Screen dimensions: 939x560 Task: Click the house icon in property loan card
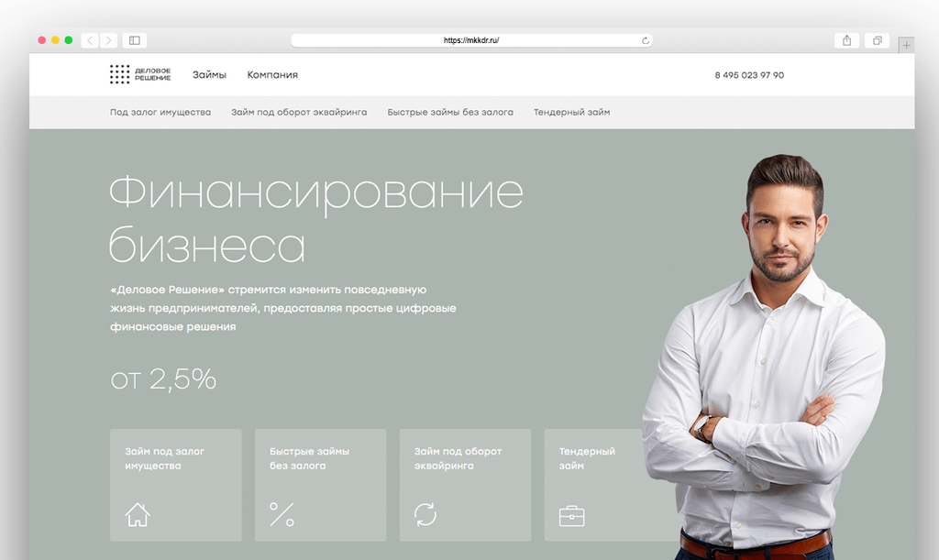tap(138, 514)
